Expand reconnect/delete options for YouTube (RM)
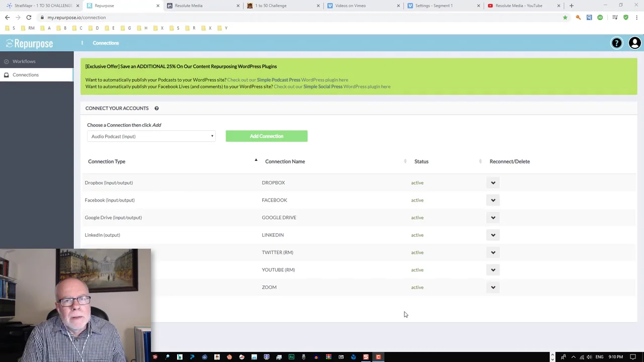644x362 pixels. coord(493,270)
